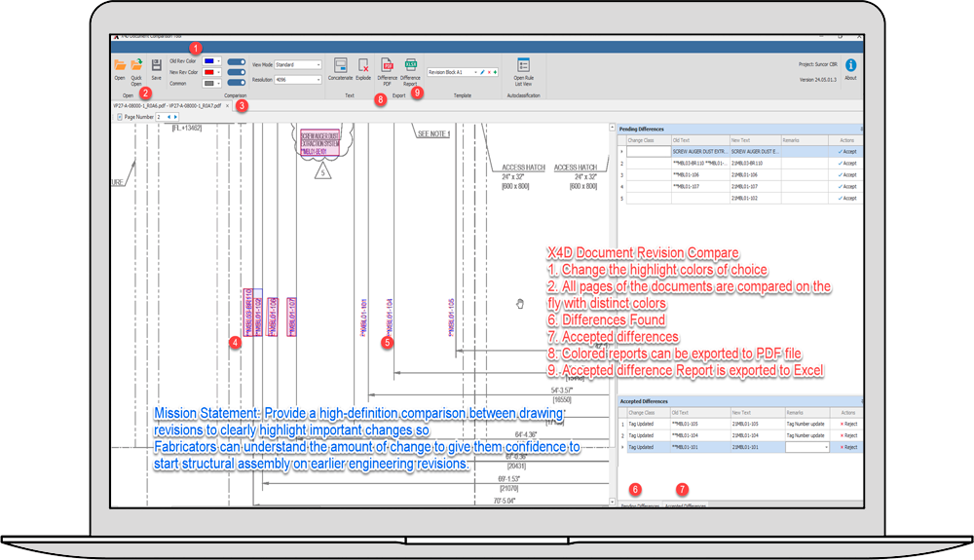Click the Explode text icon
The image size is (974, 560).
pyautogui.click(x=363, y=65)
